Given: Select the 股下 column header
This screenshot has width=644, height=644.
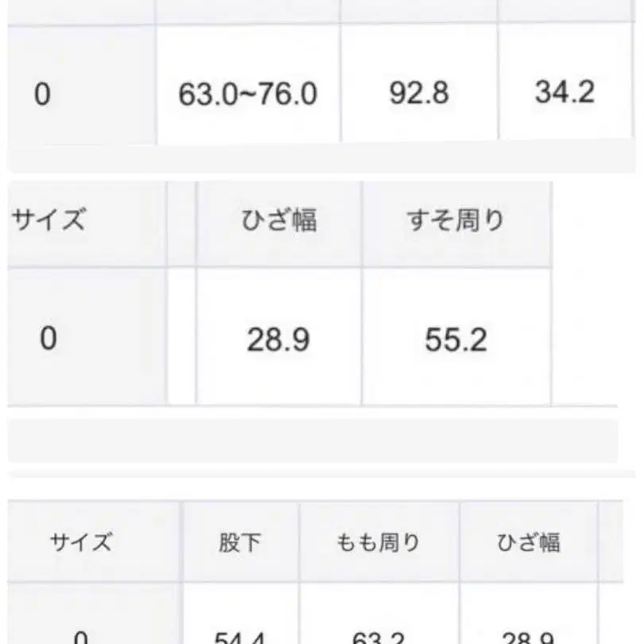Looking at the screenshot, I should click(240, 542).
